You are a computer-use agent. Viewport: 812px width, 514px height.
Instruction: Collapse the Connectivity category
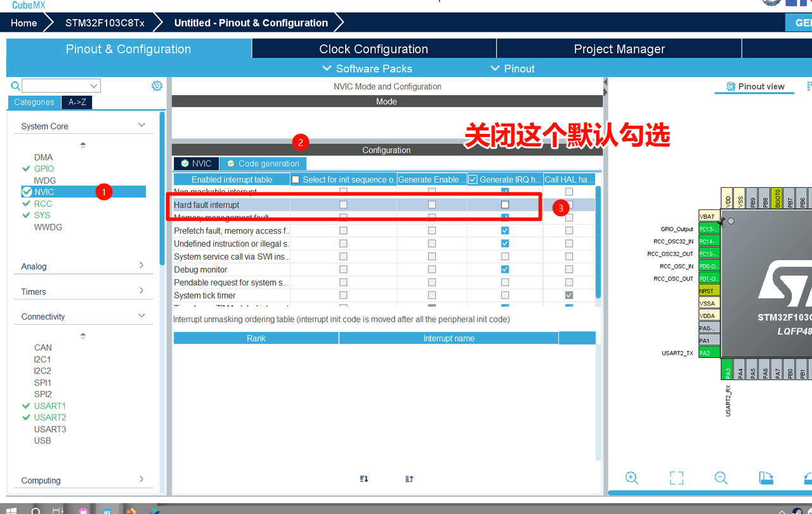[x=141, y=316]
